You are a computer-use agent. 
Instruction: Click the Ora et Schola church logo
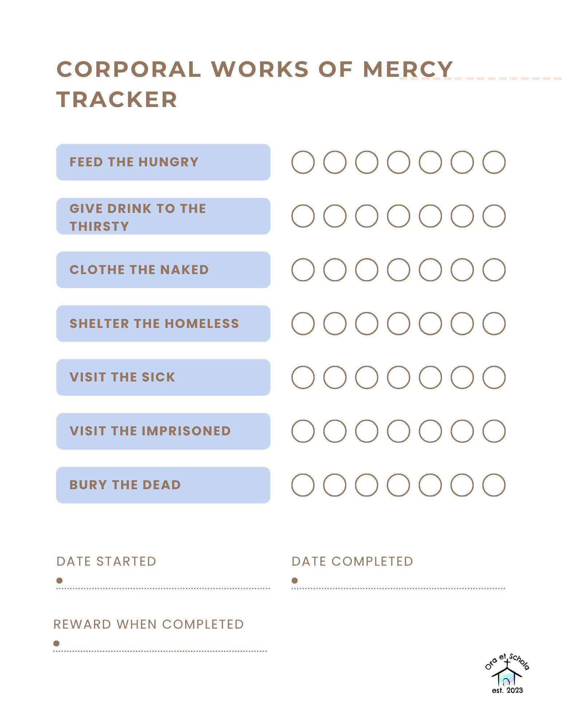pos(507,674)
